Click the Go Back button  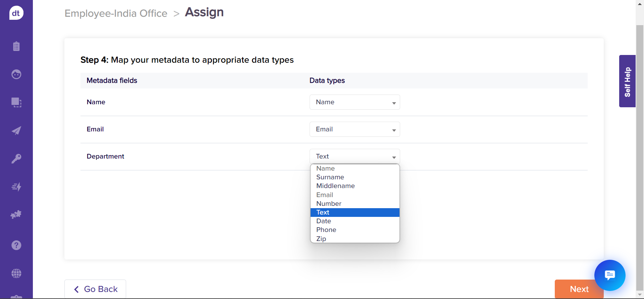point(95,289)
